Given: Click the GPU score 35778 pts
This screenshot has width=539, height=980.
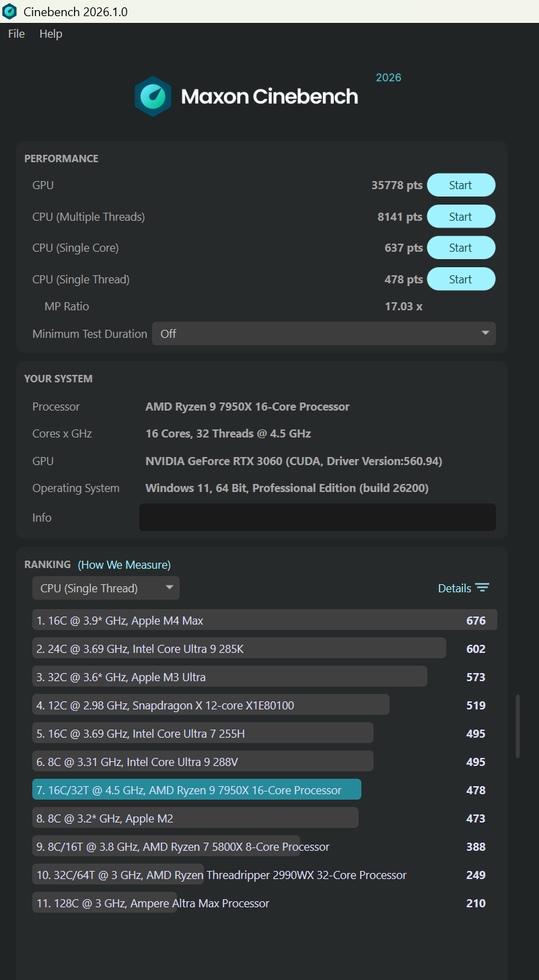Looking at the screenshot, I should (x=397, y=185).
